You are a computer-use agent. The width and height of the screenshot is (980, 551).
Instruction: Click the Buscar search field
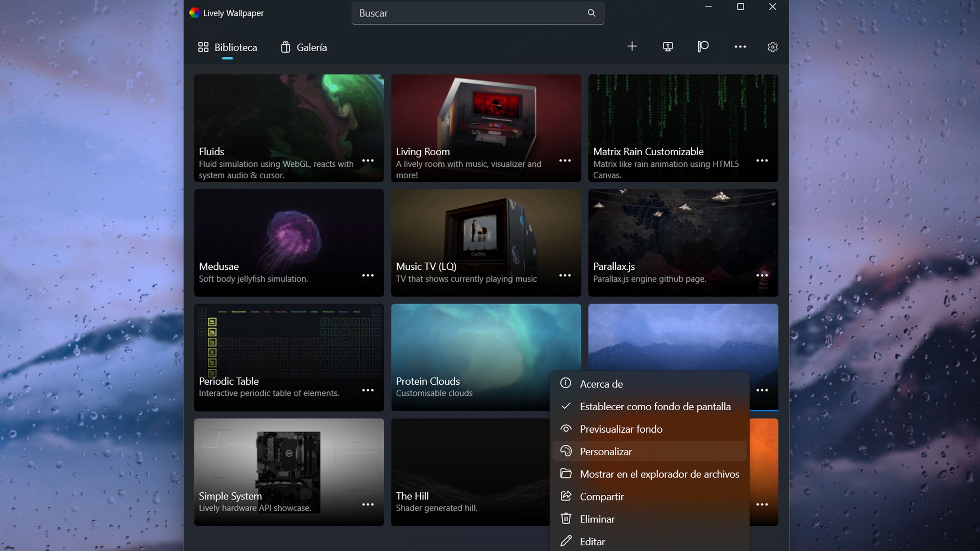478,13
